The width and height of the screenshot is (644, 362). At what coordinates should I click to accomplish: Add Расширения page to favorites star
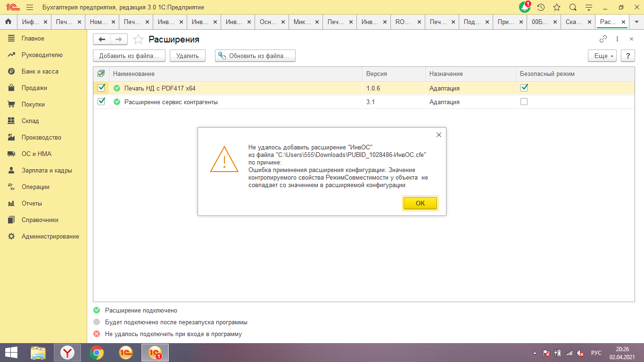pos(138,40)
